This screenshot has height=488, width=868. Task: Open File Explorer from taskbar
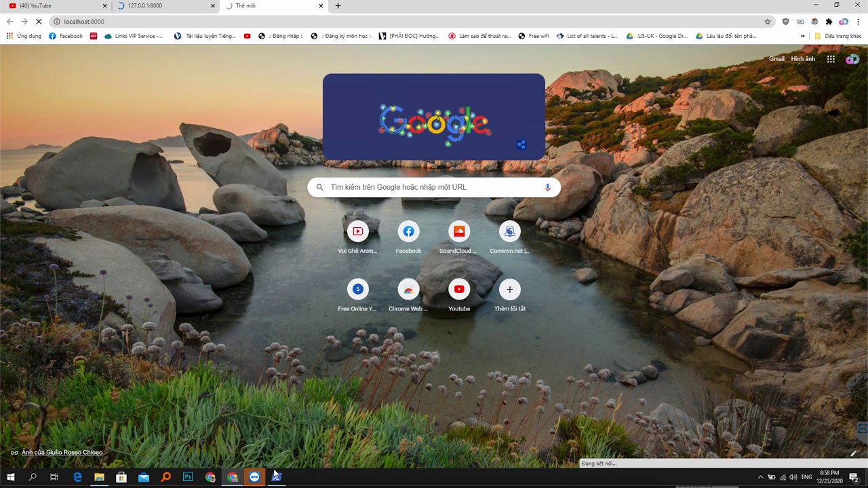tap(99, 477)
